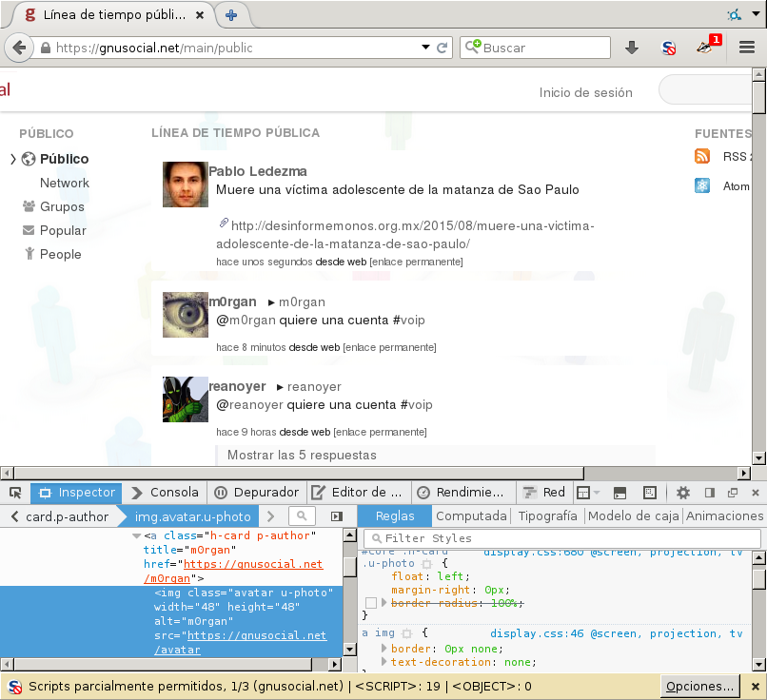The image size is (767, 700).
Task: Open the RSS feed icon
Action: (x=702, y=156)
